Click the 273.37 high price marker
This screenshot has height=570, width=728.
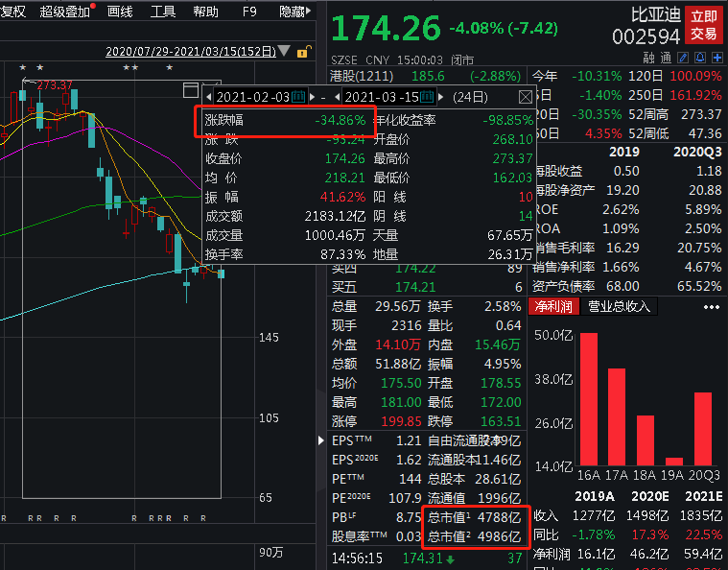coord(55,85)
